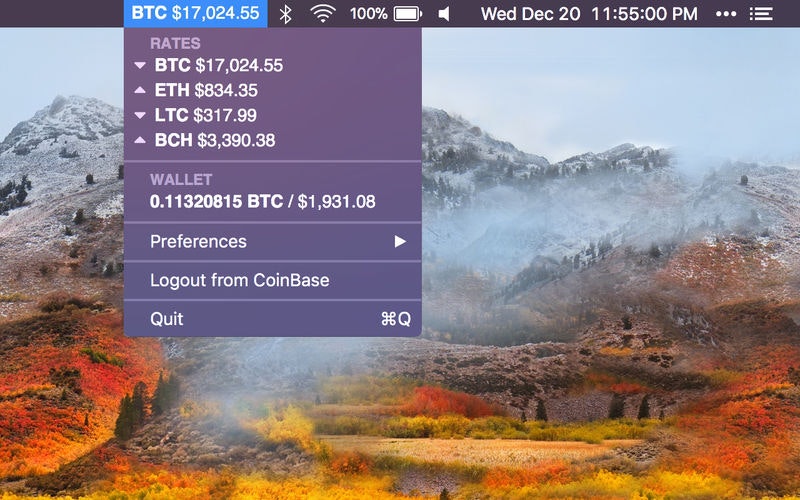Viewport: 800px width, 500px height.
Task: Click the three-dots overflow icon
Action: pos(726,14)
